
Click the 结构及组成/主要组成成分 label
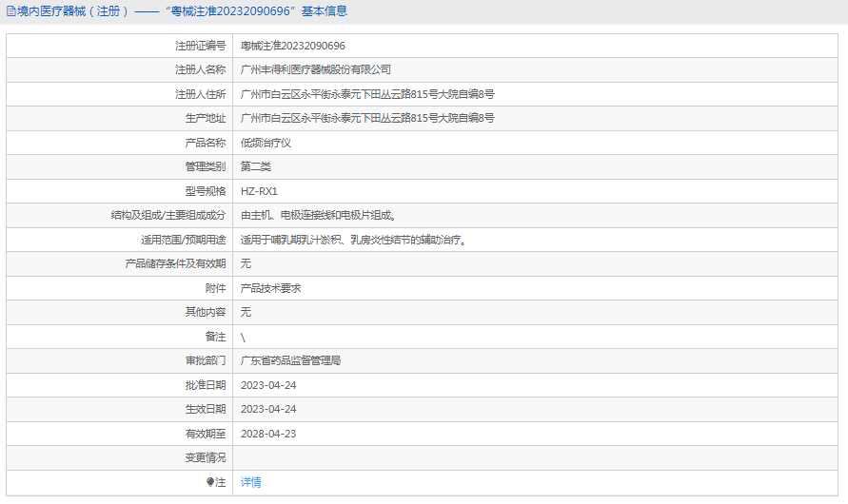click(x=168, y=215)
